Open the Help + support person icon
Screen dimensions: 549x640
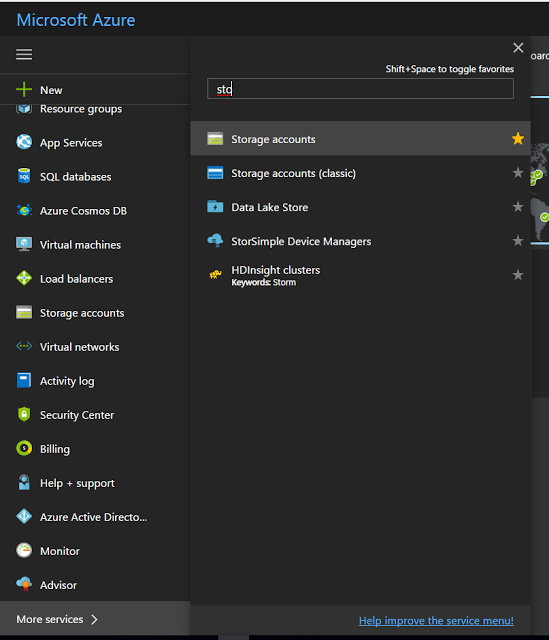coord(24,482)
